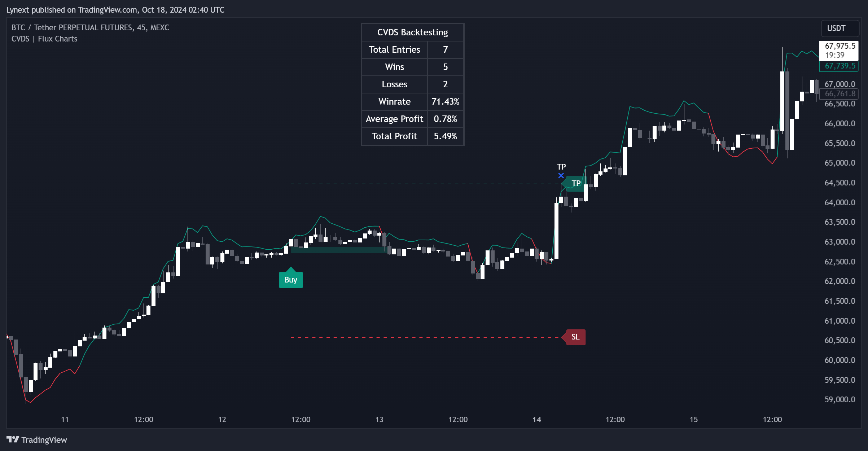The image size is (868, 451).
Task: Click the 66,000.0 price axis label
Action: [x=840, y=123]
